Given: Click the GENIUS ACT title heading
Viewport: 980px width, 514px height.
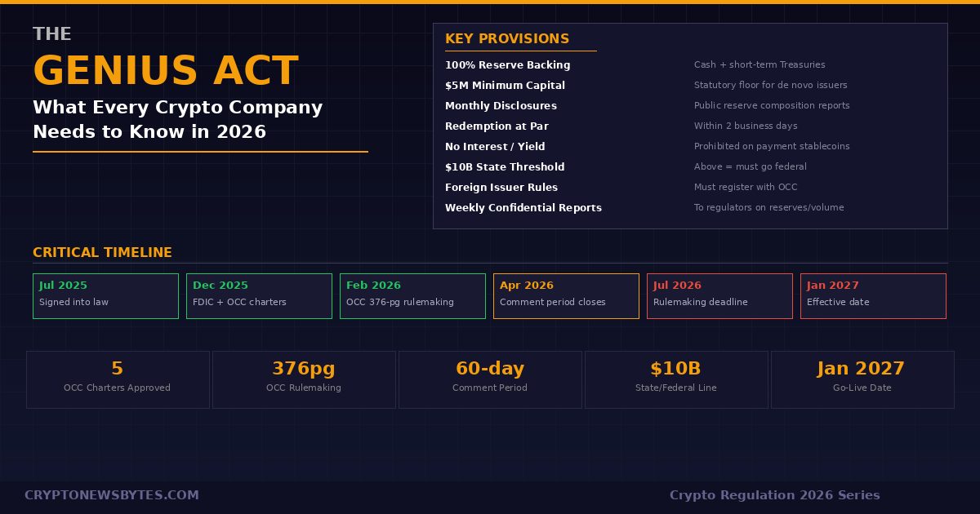Looking at the screenshot, I should pyautogui.click(x=166, y=70).
